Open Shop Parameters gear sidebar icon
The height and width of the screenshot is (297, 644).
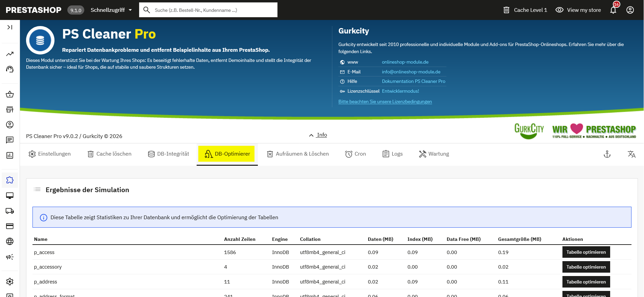tap(10, 281)
